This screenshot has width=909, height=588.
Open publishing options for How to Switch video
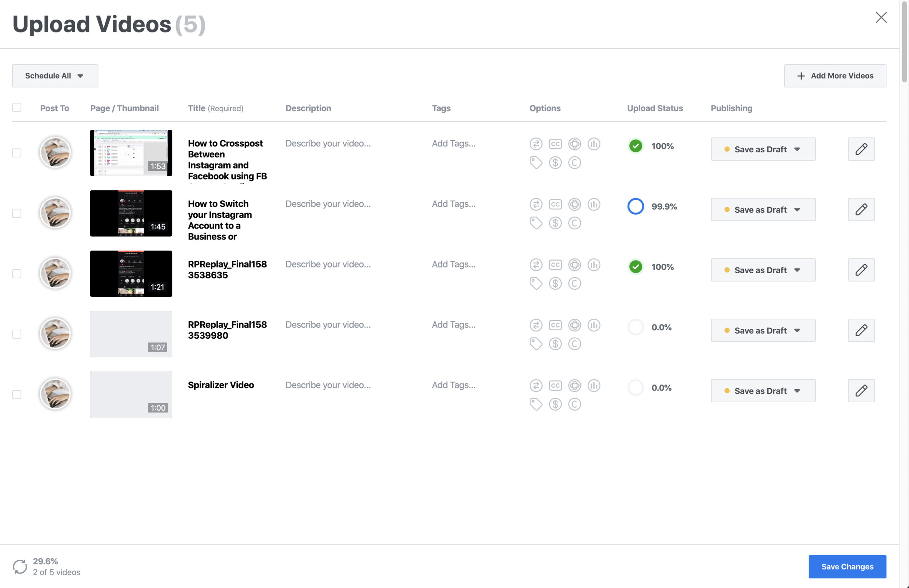pos(763,209)
